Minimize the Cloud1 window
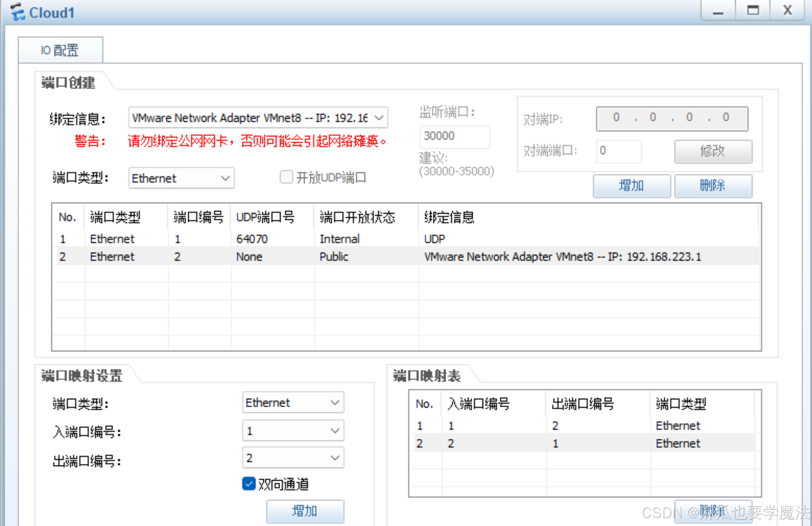Image resolution: width=812 pixels, height=526 pixels. 718,10
